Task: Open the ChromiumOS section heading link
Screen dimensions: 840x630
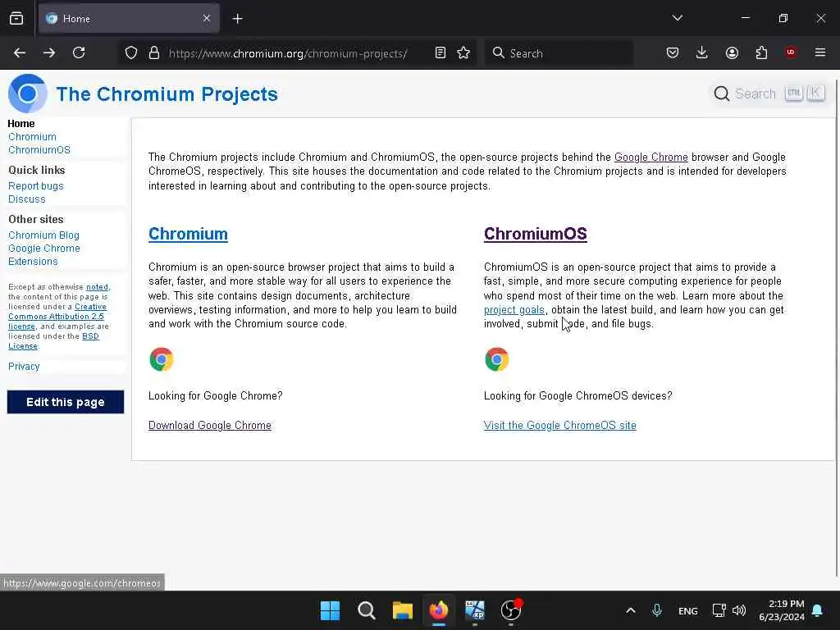Action: coord(535,234)
